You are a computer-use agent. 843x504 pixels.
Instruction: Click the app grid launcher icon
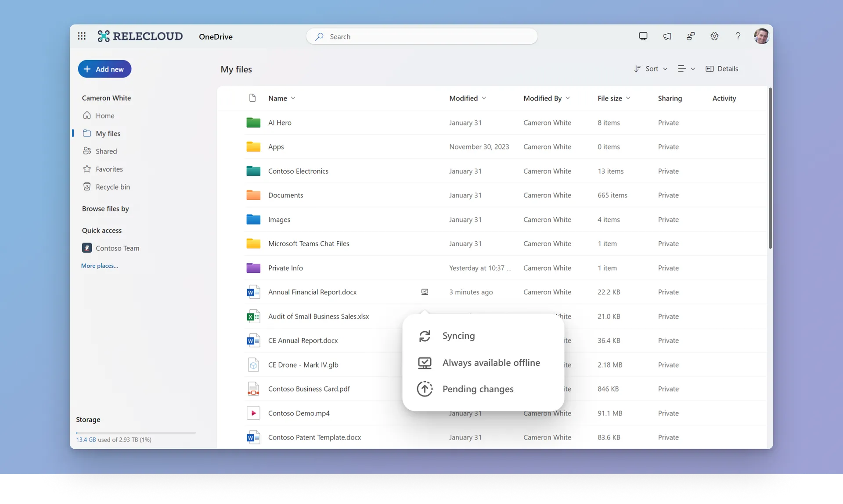tap(82, 36)
